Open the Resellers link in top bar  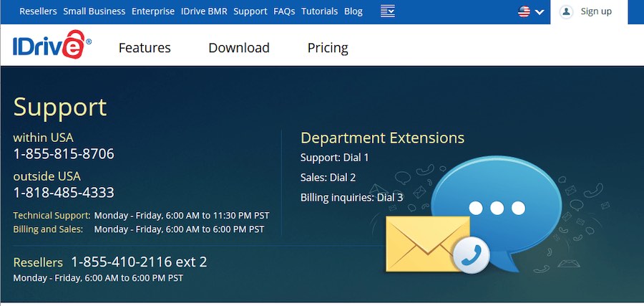click(38, 11)
